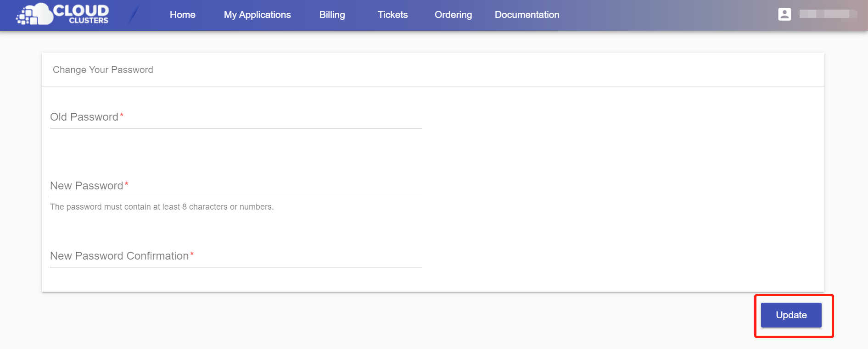Open the Documentation link
The image size is (868, 349).
coord(526,15)
